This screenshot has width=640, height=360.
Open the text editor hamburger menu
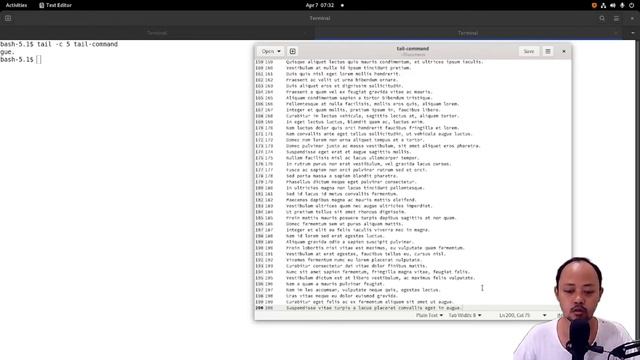pyautogui.click(x=548, y=51)
